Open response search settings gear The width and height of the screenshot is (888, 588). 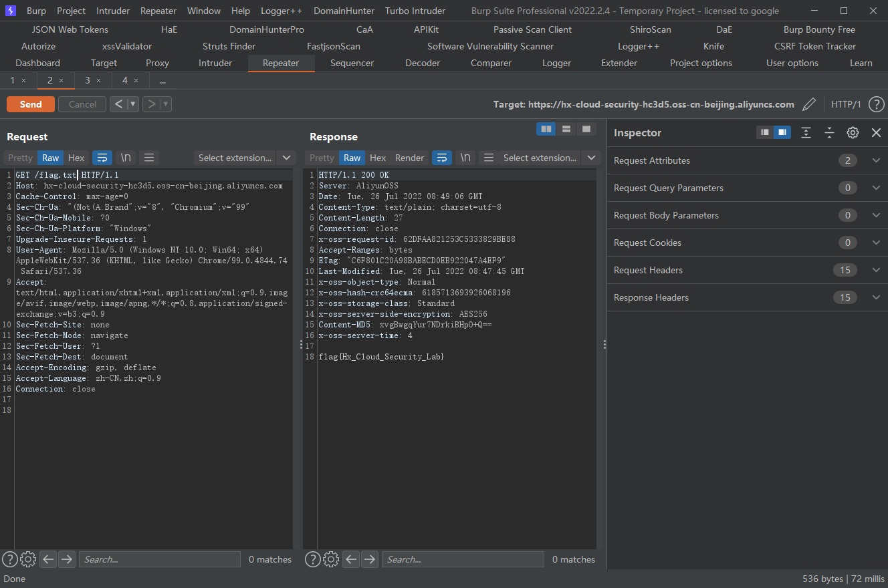tap(331, 559)
